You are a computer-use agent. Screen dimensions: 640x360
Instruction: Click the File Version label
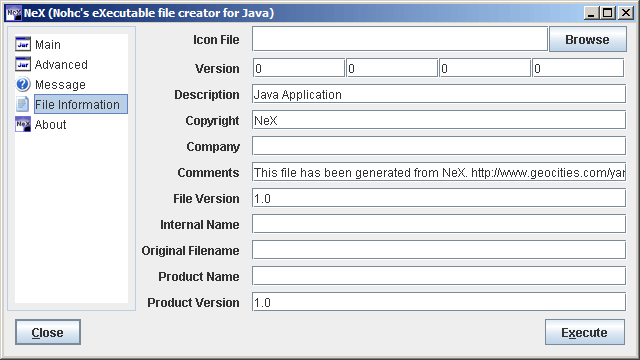point(206,199)
